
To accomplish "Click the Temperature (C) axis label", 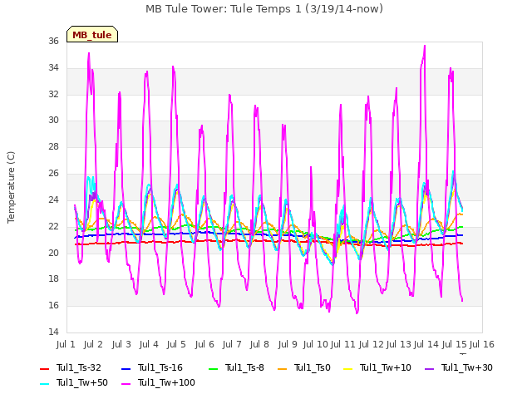I will (11, 187).
